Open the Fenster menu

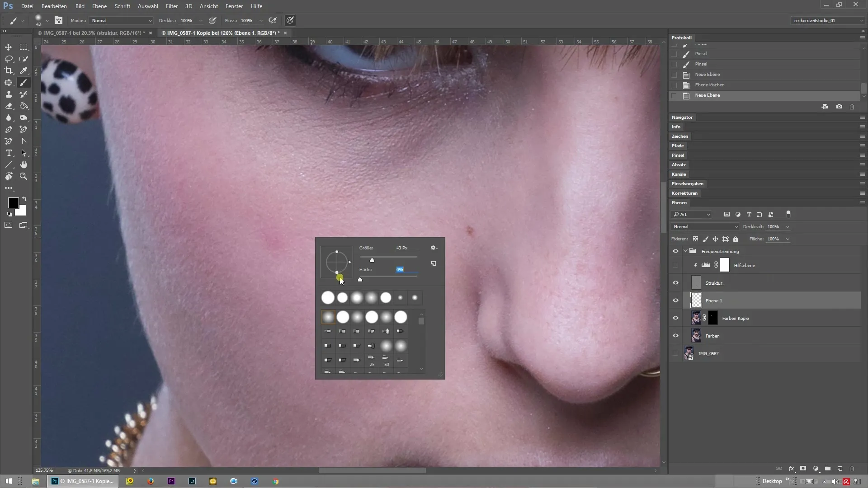(234, 6)
